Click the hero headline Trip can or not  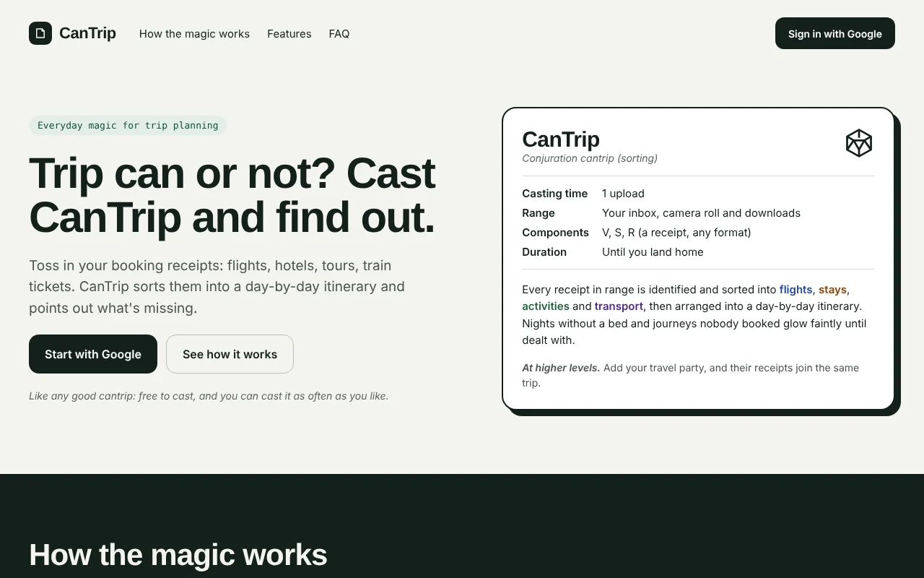click(x=232, y=195)
